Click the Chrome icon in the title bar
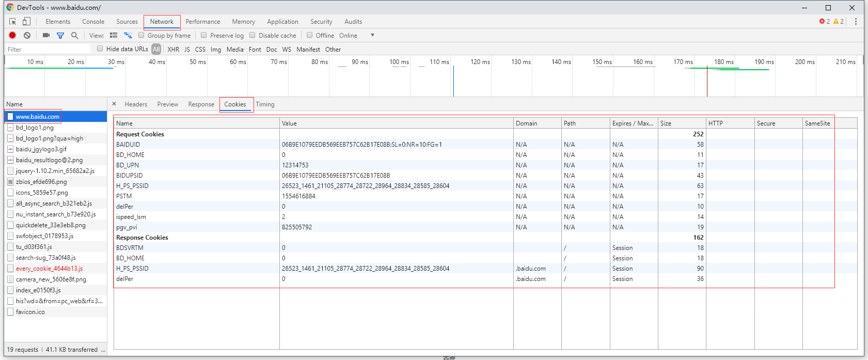This screenshot has height=360, width=868. click(10, 7)
